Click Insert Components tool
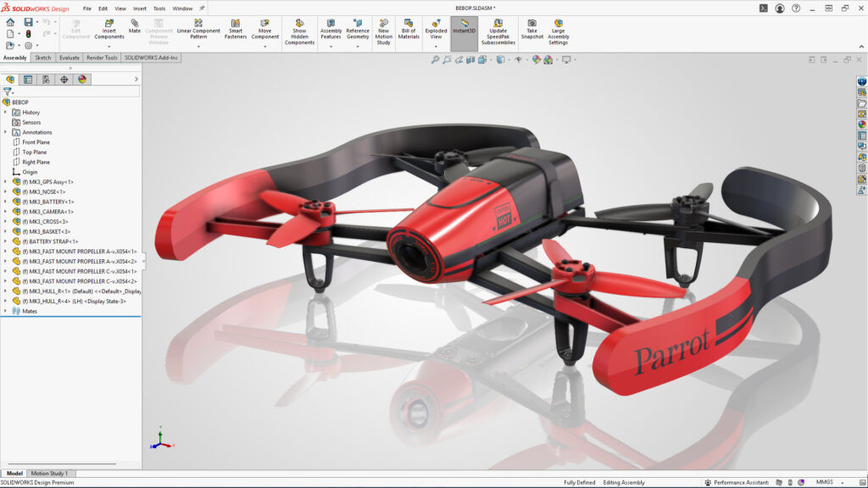Image resolution: width=868 pixels, height=488 pixels. [109, 30]
